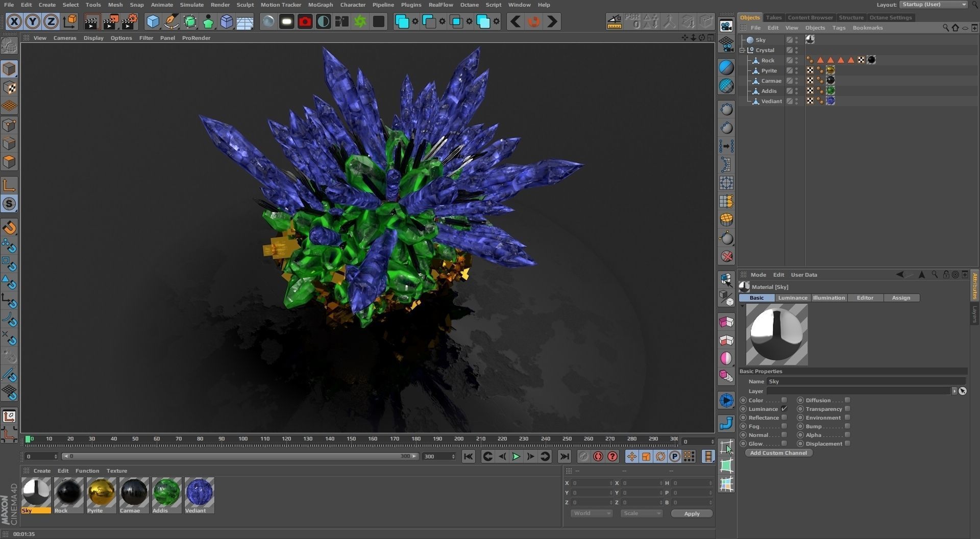The height and width of the screenshot is (539, 980).
Task: Open the MoGraph menu
Action: tap(321, 5)
